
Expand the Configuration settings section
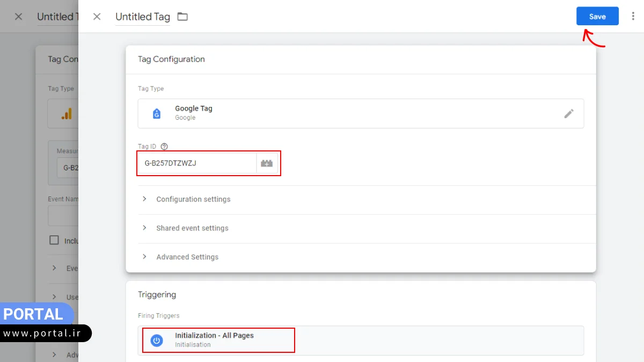coord(193,199)
